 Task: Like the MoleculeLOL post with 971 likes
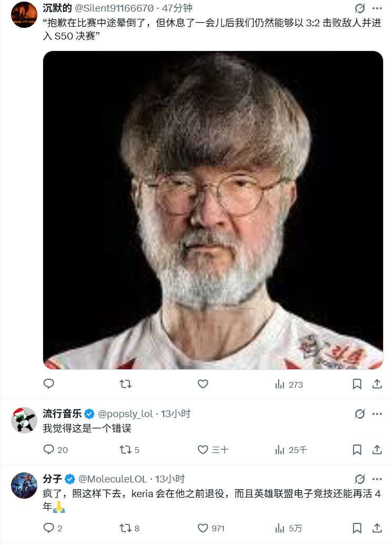pos(211,528)
